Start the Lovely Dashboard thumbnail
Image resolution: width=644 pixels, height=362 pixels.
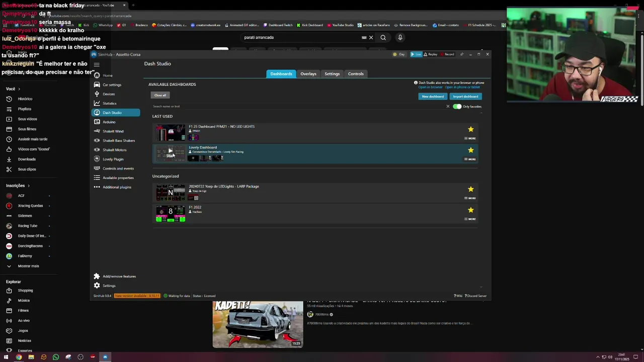(x=171, y=153)
